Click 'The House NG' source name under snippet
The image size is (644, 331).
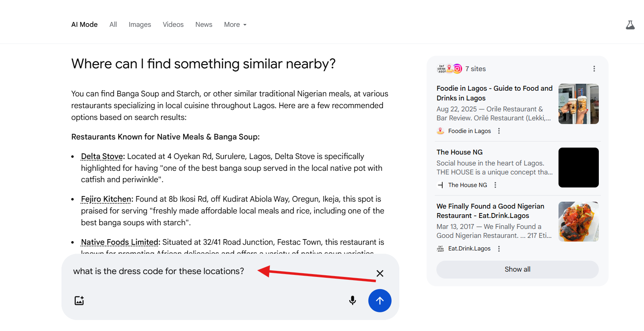coord(467,185)
